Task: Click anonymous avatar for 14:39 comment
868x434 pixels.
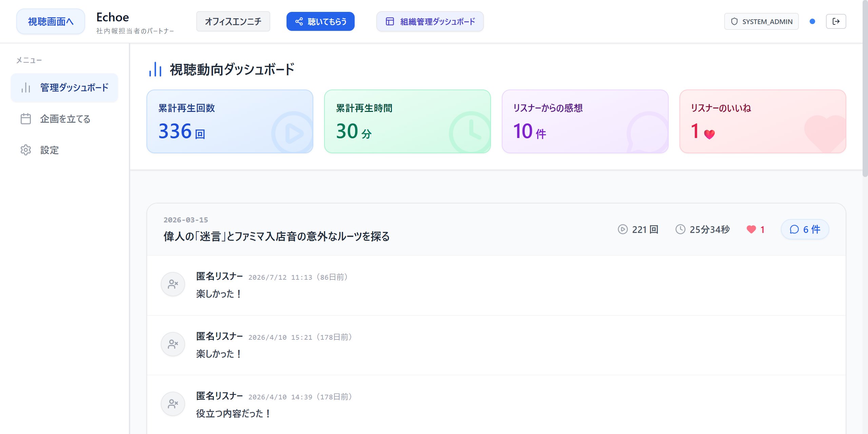Action: [x=173, y=404]
